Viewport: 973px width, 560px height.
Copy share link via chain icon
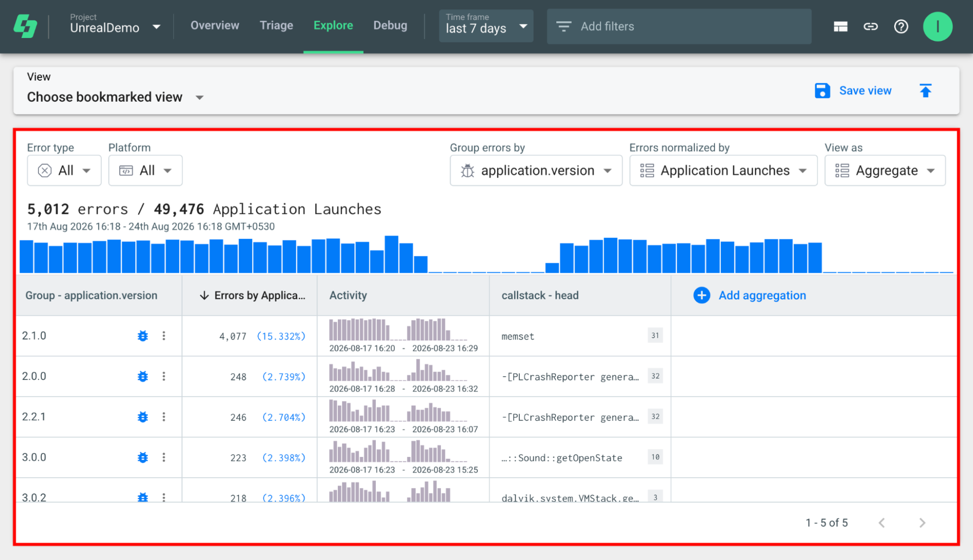870,26
